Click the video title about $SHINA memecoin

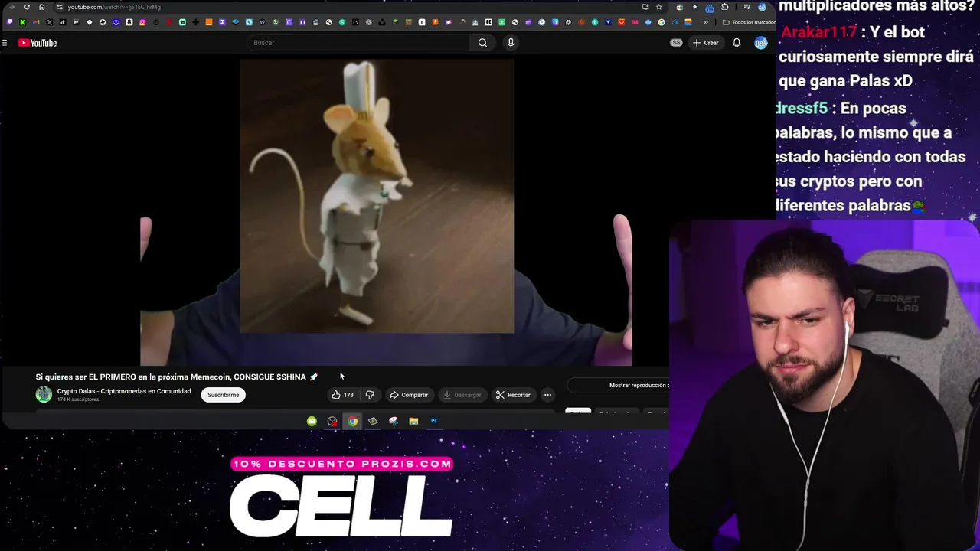coord(176,377)
